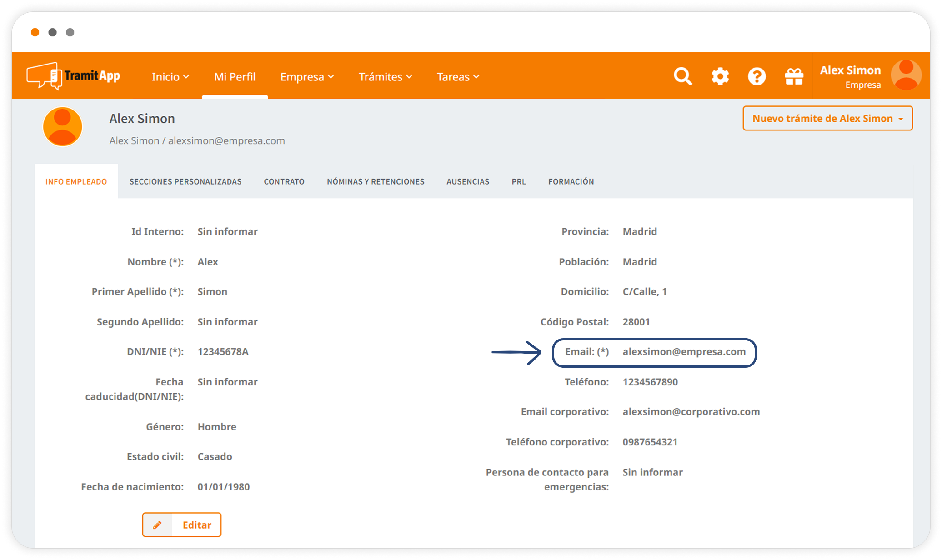This screenshot has height=560, width=942.
Task: Click the large Alex Simon profile avatar
Action: (x=63, y=127)
